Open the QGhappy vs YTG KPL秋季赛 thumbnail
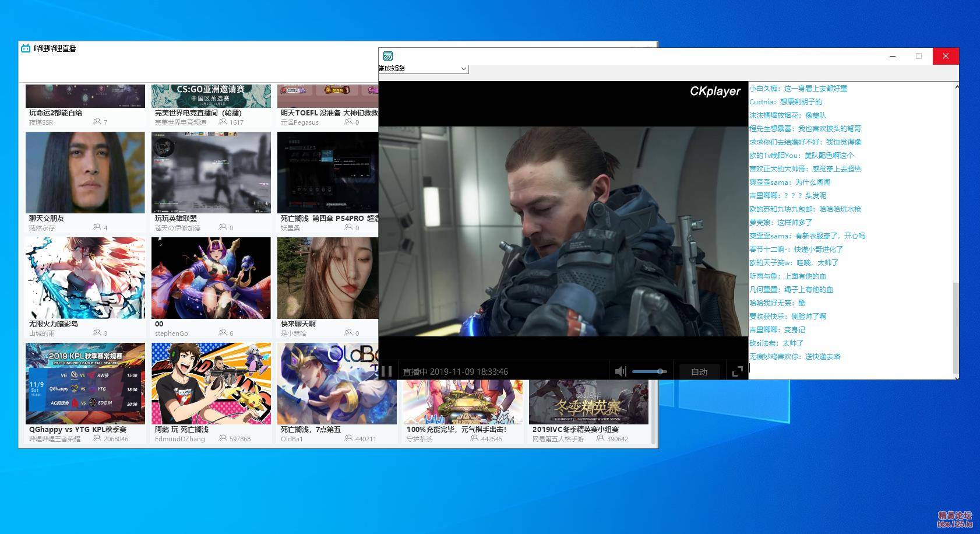The width and height of the screenshot is (980, 534). click(x=85, y=384)
